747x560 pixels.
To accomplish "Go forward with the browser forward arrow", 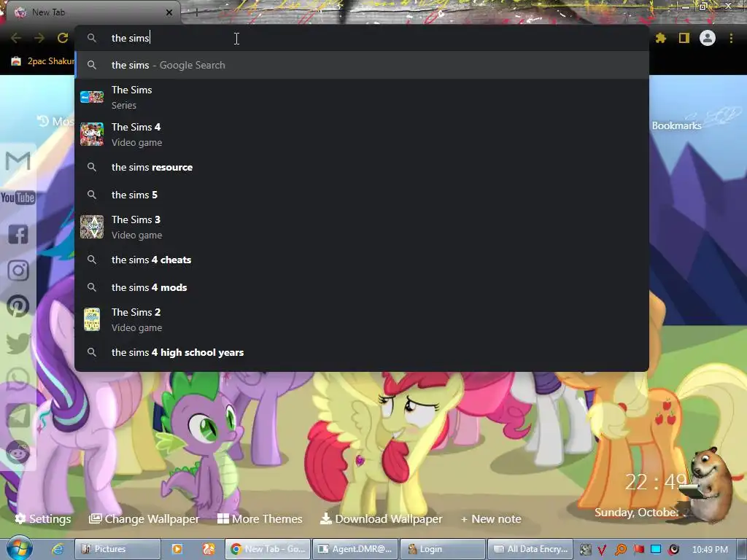I will point(39,38).
